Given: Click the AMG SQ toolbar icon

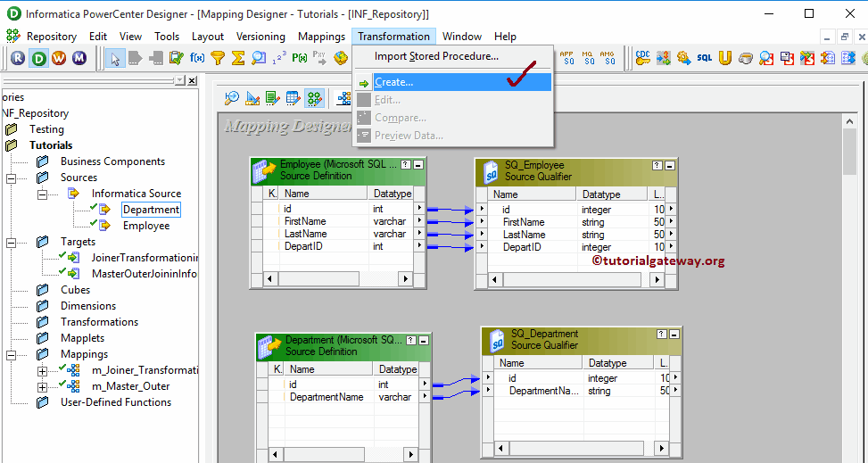Looking at the screenshot, I should tap(608, 58).
